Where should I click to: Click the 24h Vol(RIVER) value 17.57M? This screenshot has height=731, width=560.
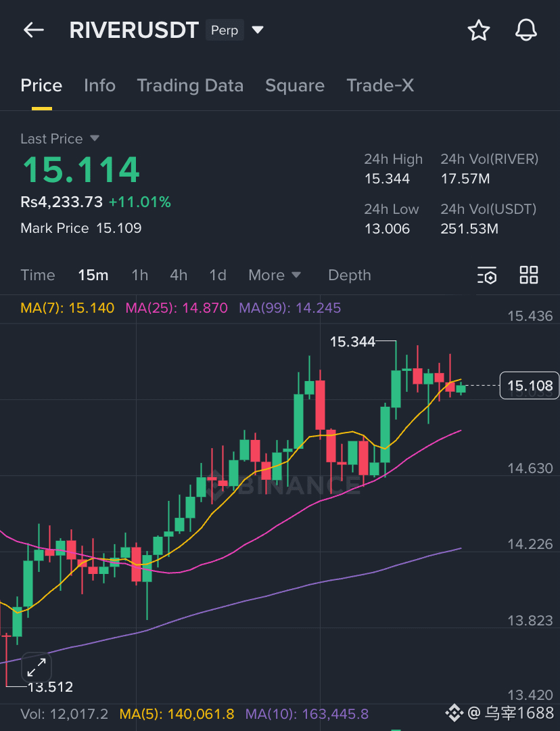[465, 179]
